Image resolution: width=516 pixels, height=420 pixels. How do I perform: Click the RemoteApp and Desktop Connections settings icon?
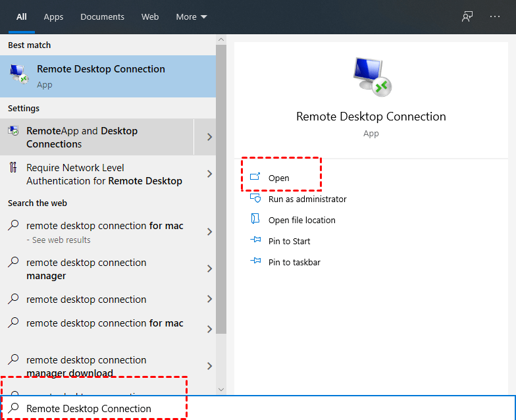[13, 130]
